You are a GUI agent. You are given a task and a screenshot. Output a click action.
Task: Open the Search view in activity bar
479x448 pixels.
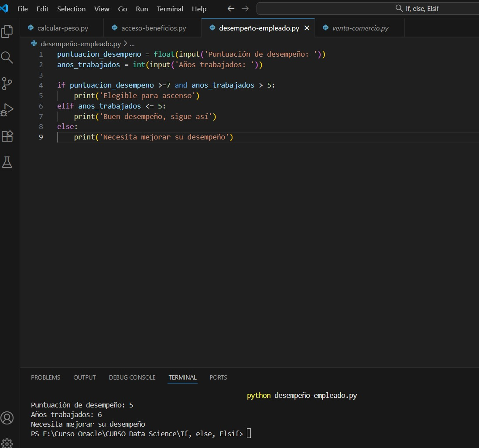(7, 57)
